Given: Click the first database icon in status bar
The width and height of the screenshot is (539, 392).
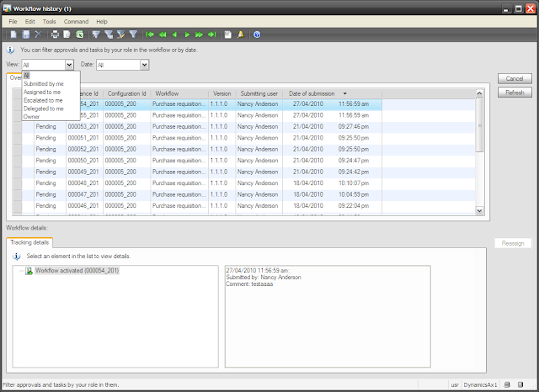Looking at the screenshot, I should (507, 384).
